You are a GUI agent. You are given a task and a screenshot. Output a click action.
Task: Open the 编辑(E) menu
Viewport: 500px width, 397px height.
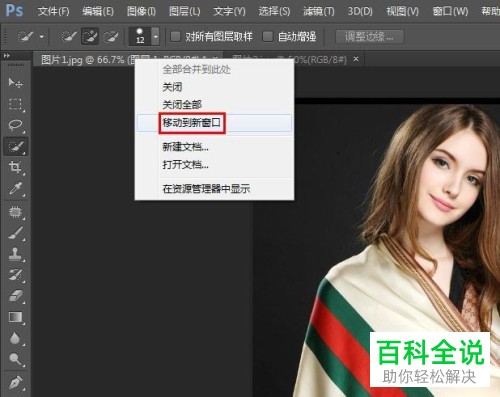98,12
